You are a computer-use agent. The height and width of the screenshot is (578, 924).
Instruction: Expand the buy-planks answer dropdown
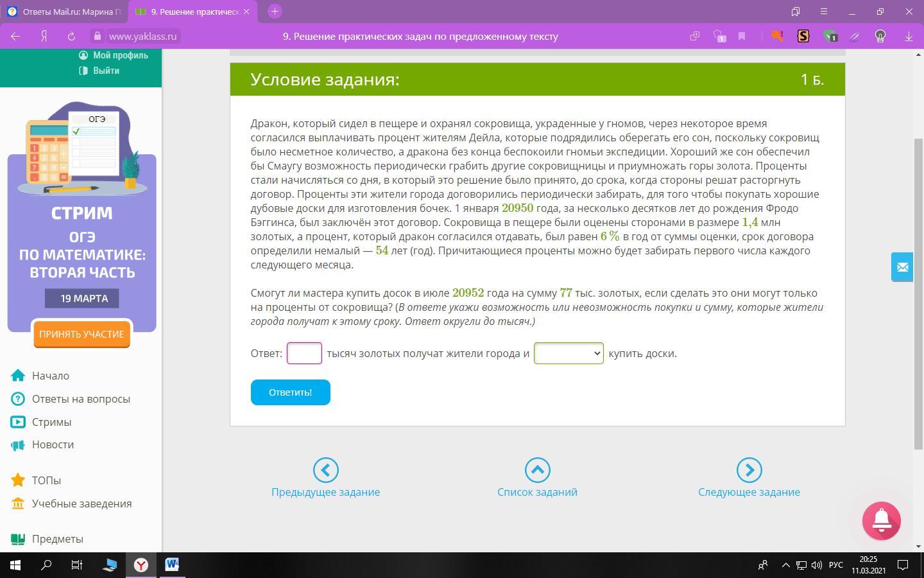pyautogui.click(x=569, y=353)
